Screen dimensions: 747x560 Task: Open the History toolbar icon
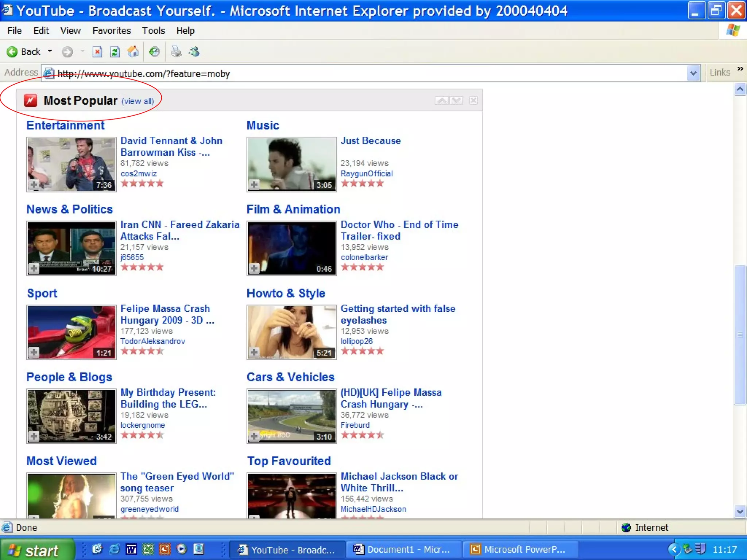pos(154,52)
